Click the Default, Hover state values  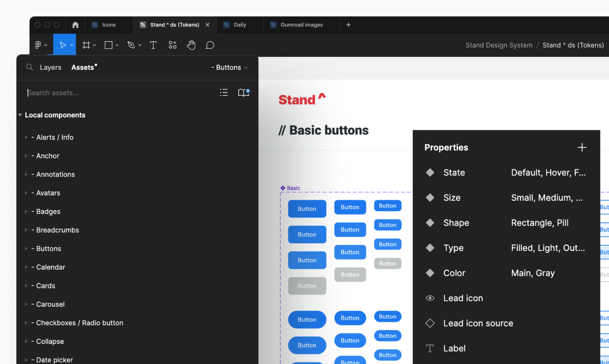(549, 172)
